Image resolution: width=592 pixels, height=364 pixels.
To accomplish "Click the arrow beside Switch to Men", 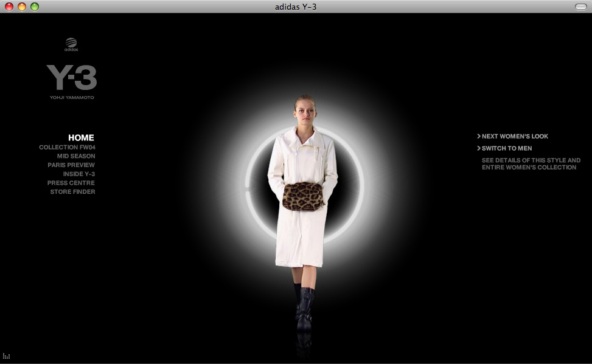I will (479, 148).
